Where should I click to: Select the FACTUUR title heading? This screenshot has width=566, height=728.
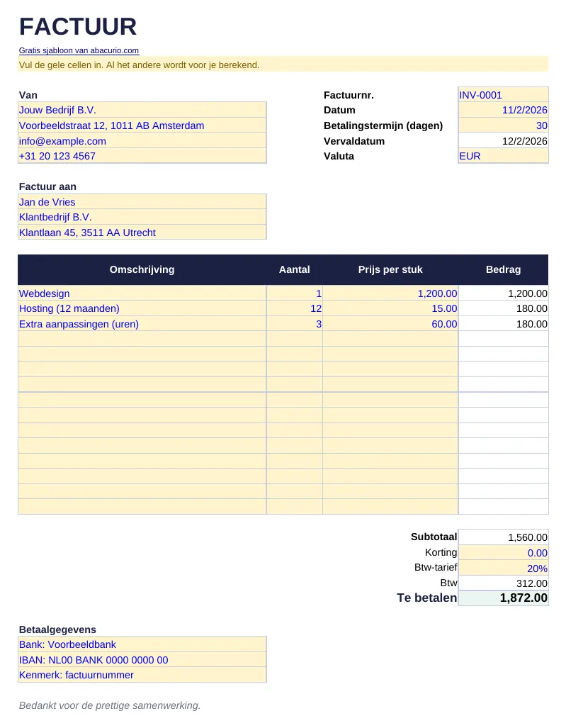point(78,26)
